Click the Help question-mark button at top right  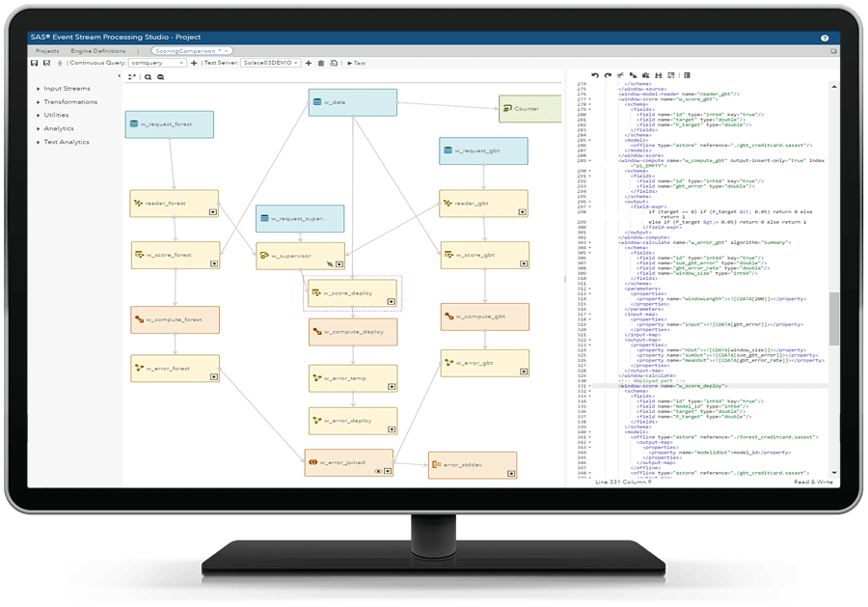(x=823, y=37)
